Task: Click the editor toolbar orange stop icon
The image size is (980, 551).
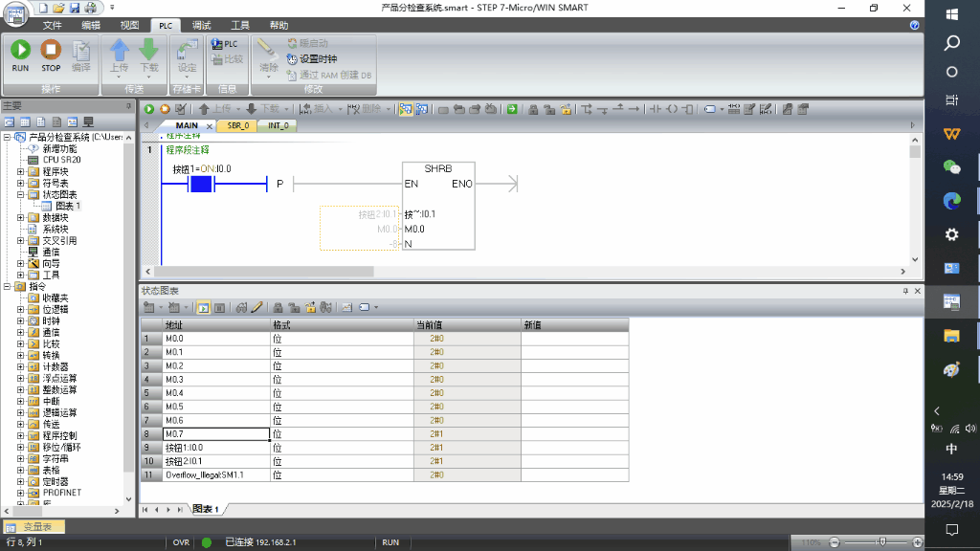Action: pyautogui.click(x=165, y=109)
